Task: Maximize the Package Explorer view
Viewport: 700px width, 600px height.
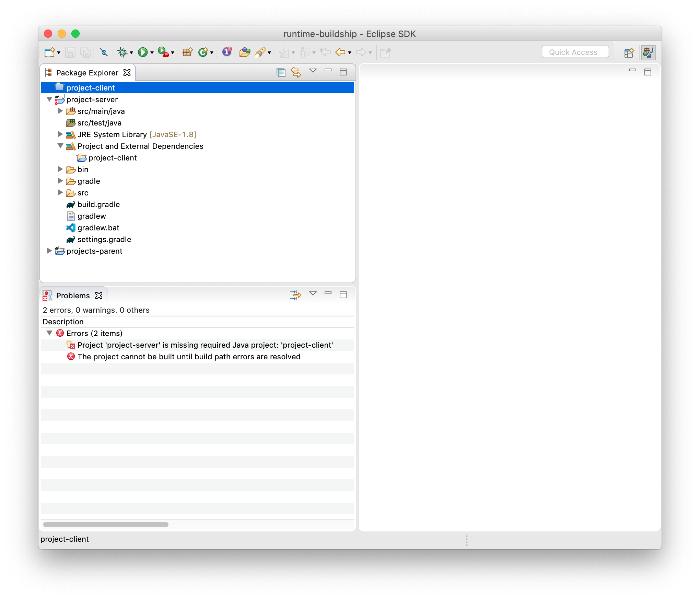Action: pyautogui.click(x=343, y=72)
